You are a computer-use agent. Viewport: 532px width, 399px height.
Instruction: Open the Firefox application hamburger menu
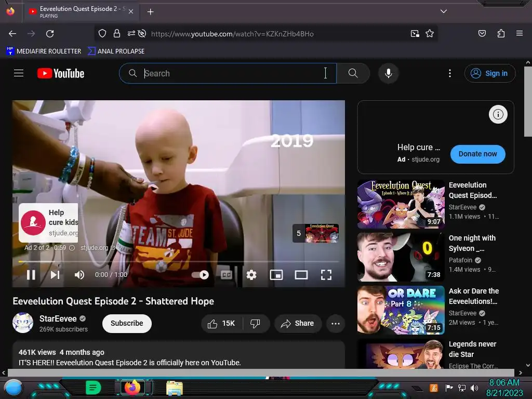(x=519, y=33)
